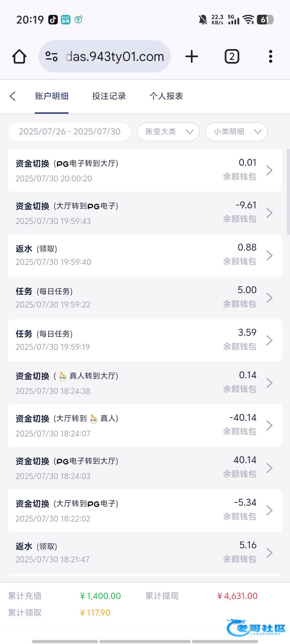The height and width of the screenshot is (644, 290).
Task: Tap the das.943ty01.com address bar
Action: click(115, 57)
